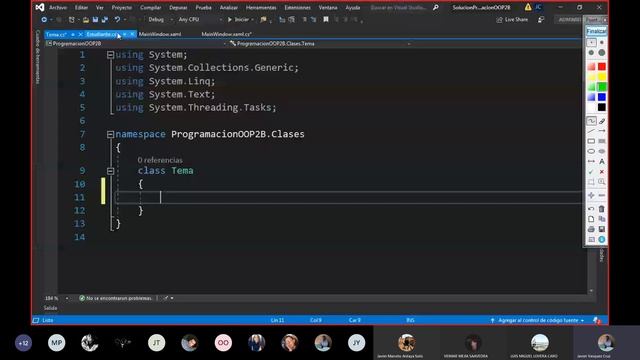This screenshot has width=640, height=360.
Task: Click the Iniciar run button
Action: pyautogui.click(x=240, y=20)
